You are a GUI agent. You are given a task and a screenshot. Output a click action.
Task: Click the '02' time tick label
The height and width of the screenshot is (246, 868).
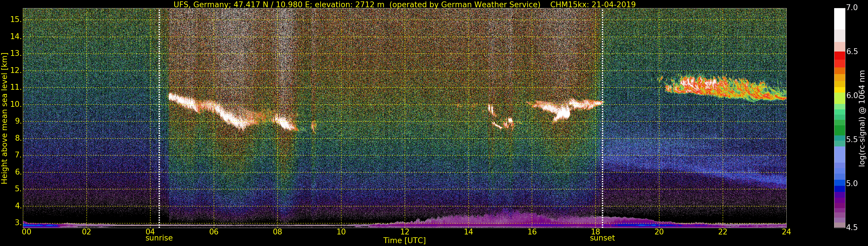pyautogui.click(x=87, y=232)
